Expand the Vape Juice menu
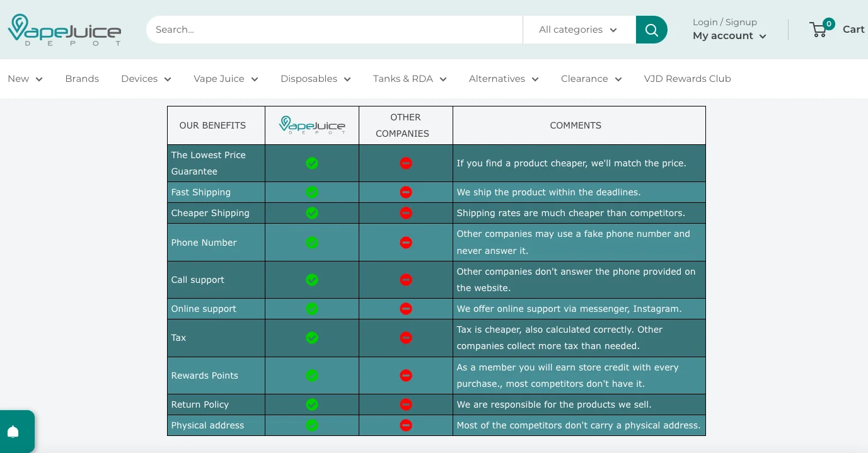The image size is (868, 453). coord(226,79)
